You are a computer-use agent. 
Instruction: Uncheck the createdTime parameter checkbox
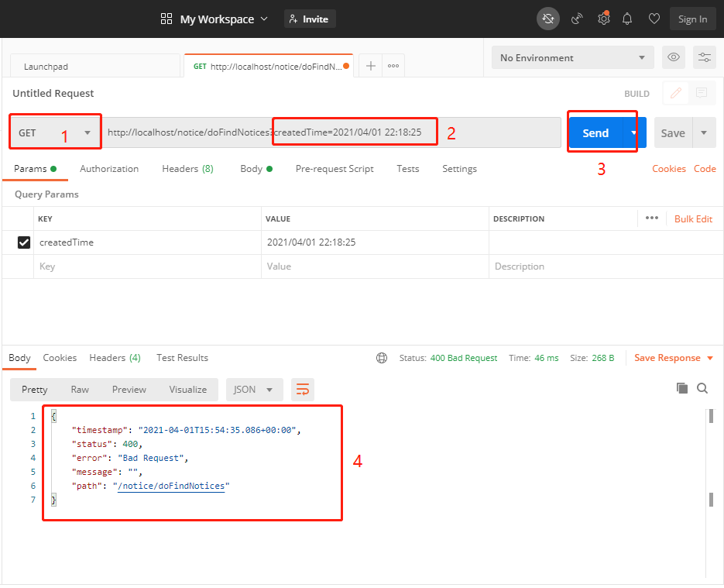point(24,242)
